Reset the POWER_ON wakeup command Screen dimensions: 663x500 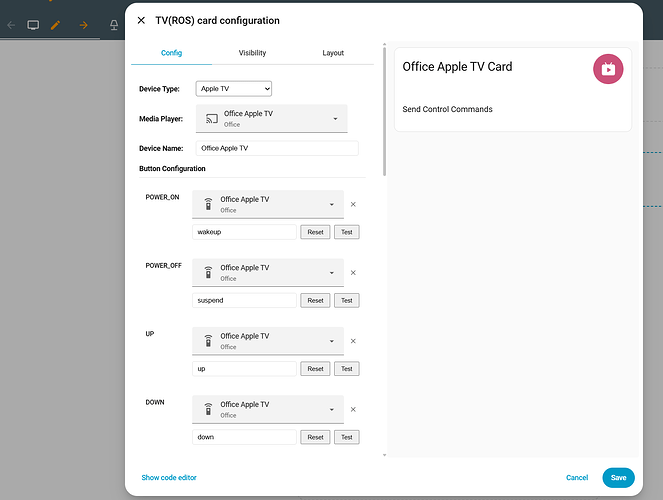315,232
